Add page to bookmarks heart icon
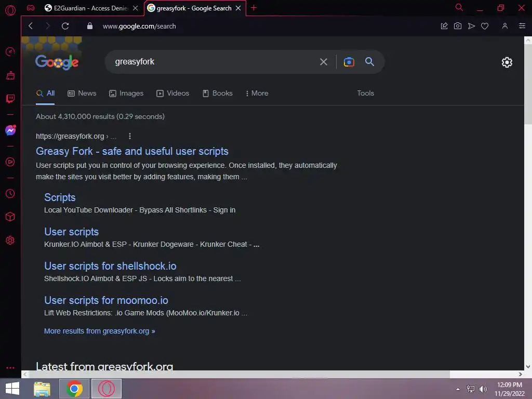The width and height of the screenshot is (532, 399). point(485,26)
